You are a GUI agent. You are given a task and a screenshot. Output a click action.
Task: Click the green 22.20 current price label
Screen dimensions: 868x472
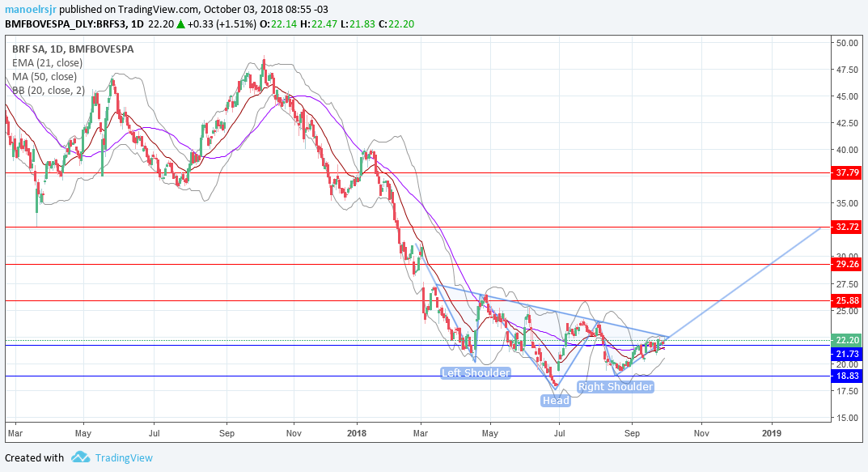pos(847,340)
